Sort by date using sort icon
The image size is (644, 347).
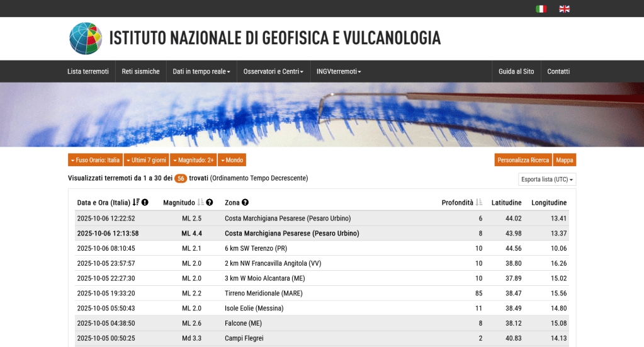[x=136, y=202]
